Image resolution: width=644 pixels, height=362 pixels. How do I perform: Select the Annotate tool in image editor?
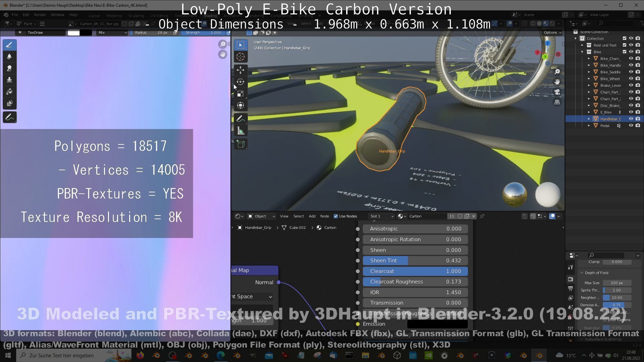pyautogui.click(x=9, y=117)
